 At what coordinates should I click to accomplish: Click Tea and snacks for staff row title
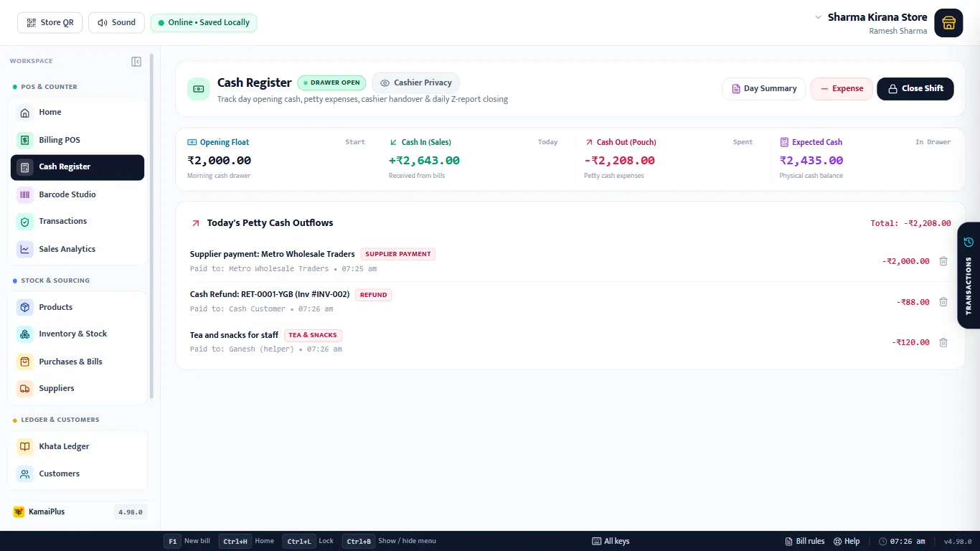click(x=234, y=335)
